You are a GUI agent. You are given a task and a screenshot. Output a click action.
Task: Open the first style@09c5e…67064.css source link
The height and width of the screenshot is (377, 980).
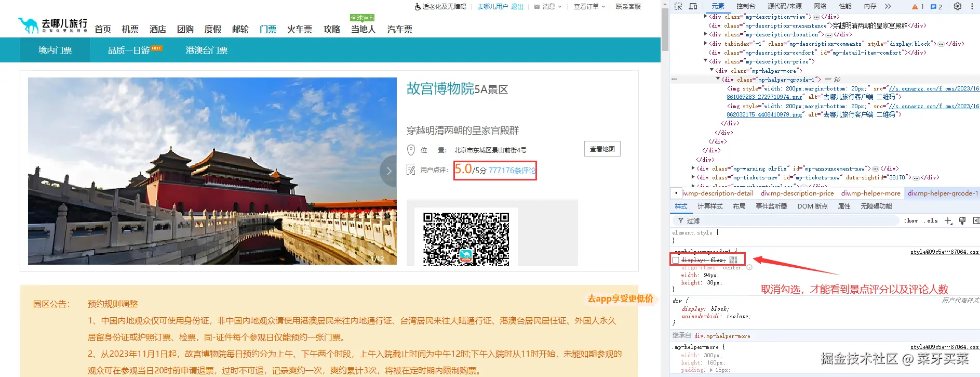coord(944,252)
